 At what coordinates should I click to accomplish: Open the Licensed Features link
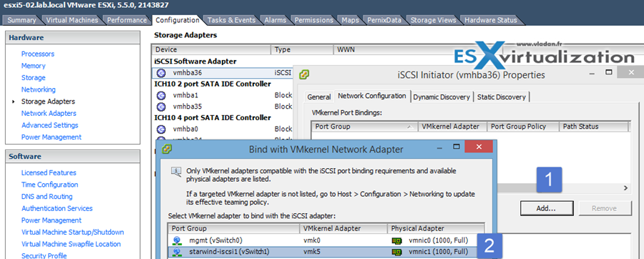49,173
